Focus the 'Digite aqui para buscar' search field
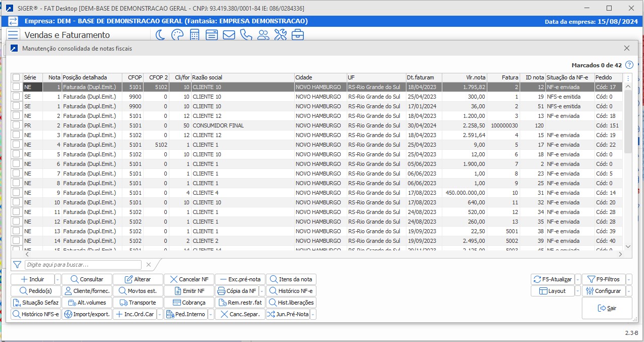The height and width of the screenshot is (342, 644). click(83, 265)
